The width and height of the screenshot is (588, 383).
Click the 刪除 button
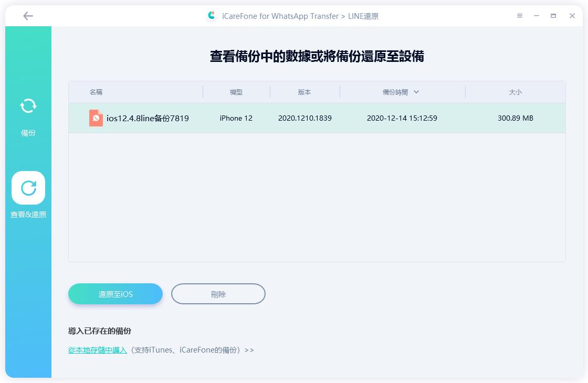point(218,294)
